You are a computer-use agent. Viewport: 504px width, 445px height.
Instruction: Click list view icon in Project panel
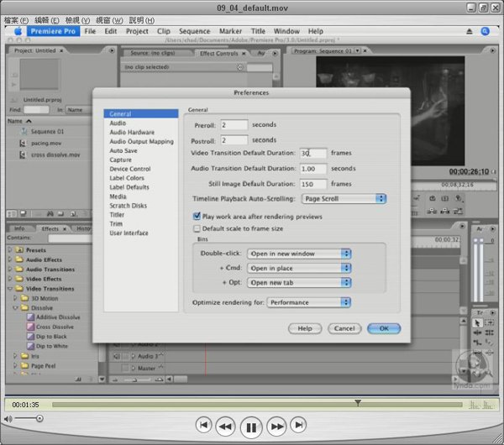pyautogui.click(x=12, y=213)
